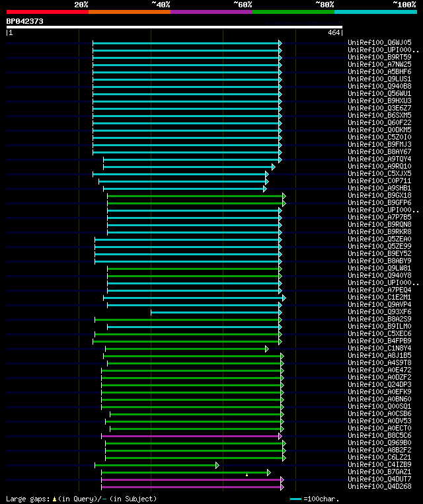
Task: Click the UniRef100_B8AY67 label
Action: tap(379, 151)
